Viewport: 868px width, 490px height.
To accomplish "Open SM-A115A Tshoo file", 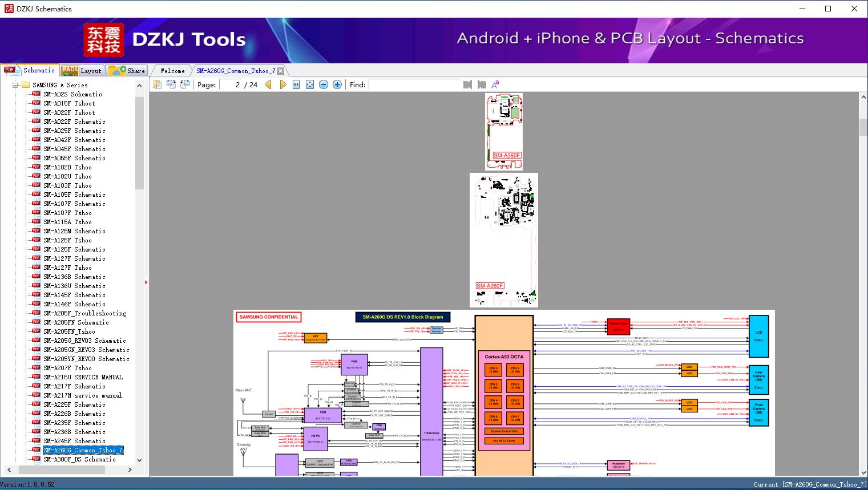I will [67, 222].
